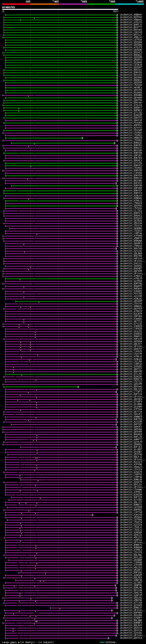146x644 pixels.
Task: Select the UniRef100_A7P9M8 label
Action: [x=131, y=236]
